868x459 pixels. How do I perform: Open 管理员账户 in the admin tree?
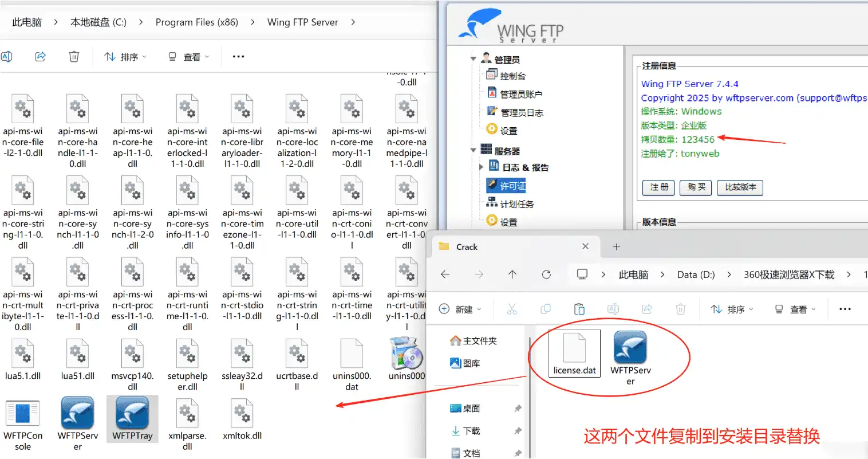tap(514, 94)
